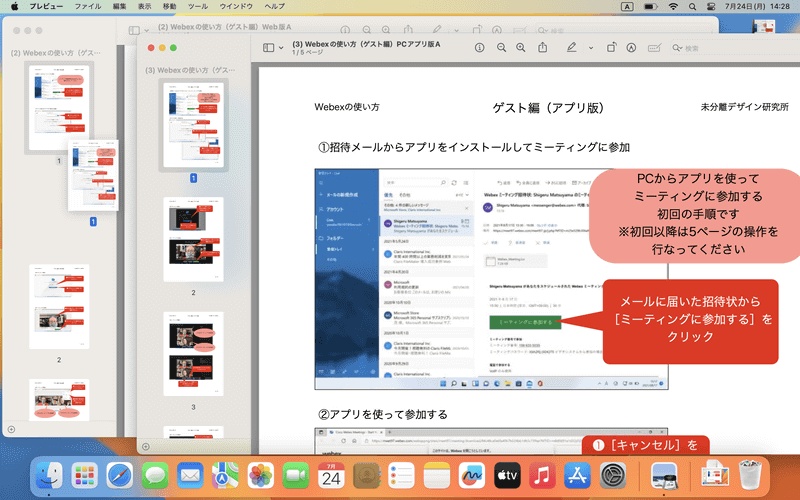Rotate the page using front window toolbar
This screenshot has height=500, width=800.
(x=611, y=47)
